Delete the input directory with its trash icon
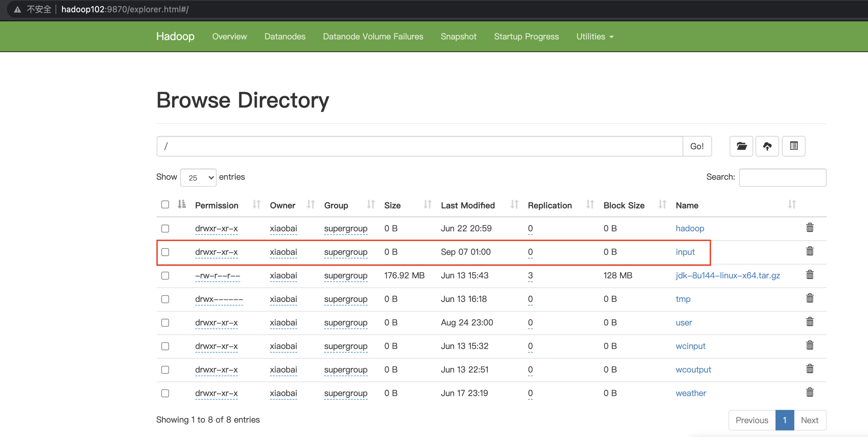This screenshot has width=868, height=437. (x=810, y=251)
